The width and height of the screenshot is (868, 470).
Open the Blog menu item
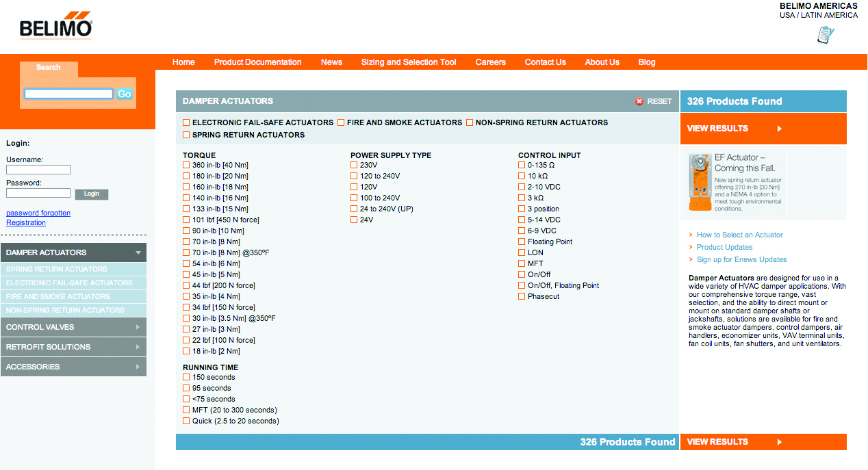(x=647, y=62)
